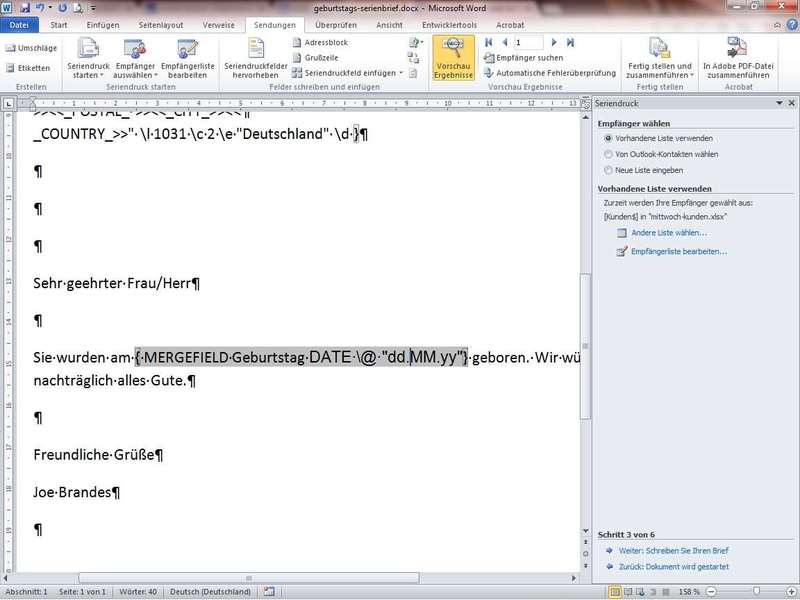Go to last record arrow
Image resolution: width=800 pixels, height=600 pixels.
(x=570, y=42)
